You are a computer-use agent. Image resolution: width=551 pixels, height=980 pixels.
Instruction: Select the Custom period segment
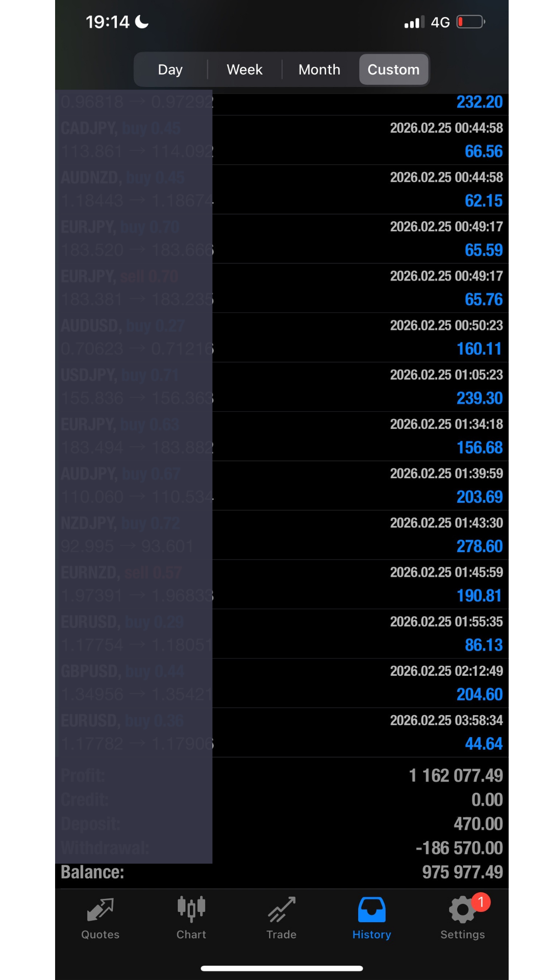[393, 69]
